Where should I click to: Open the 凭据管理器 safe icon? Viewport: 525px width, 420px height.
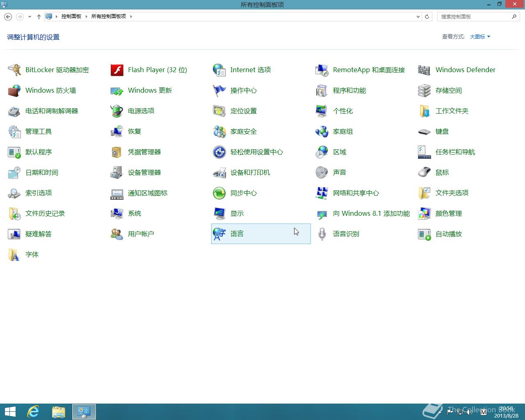pos(117,152)
